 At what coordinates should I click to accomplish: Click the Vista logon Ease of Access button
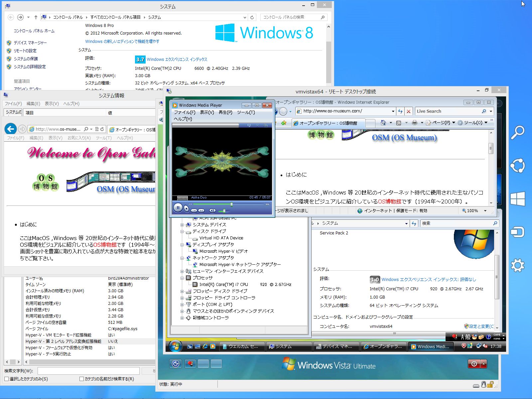pos(176,364)
